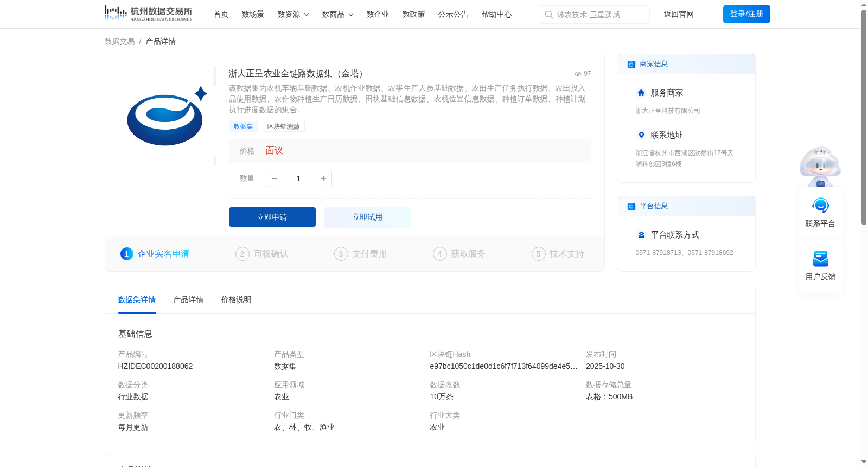Click the 立即申请 button
Image resolution: width=868 pixels, height=467 pixels.
(x=272, y=217)
